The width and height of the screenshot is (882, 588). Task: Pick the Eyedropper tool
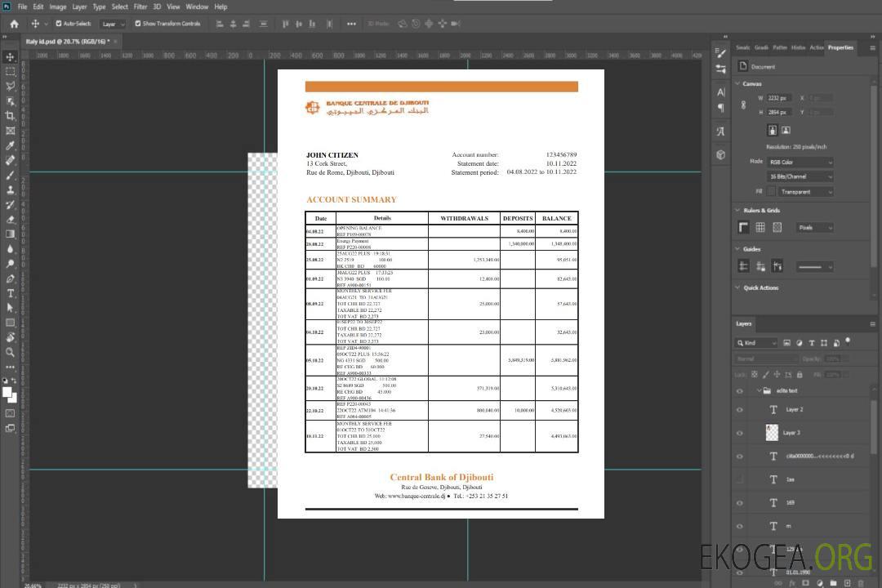11,145
